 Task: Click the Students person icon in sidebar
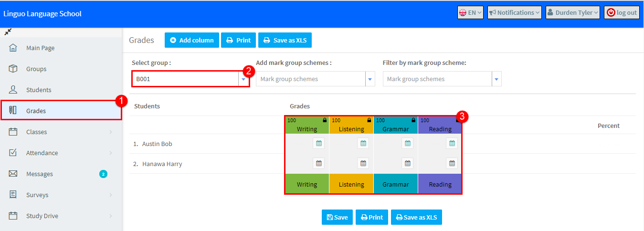tap(13, 90)
